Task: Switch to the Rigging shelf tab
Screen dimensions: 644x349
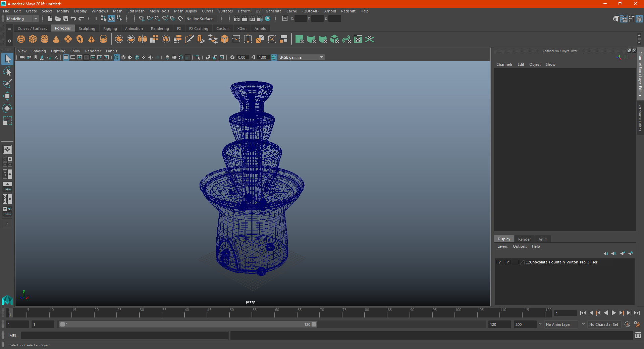Action: pyautogui.click(x=110, y=29)
